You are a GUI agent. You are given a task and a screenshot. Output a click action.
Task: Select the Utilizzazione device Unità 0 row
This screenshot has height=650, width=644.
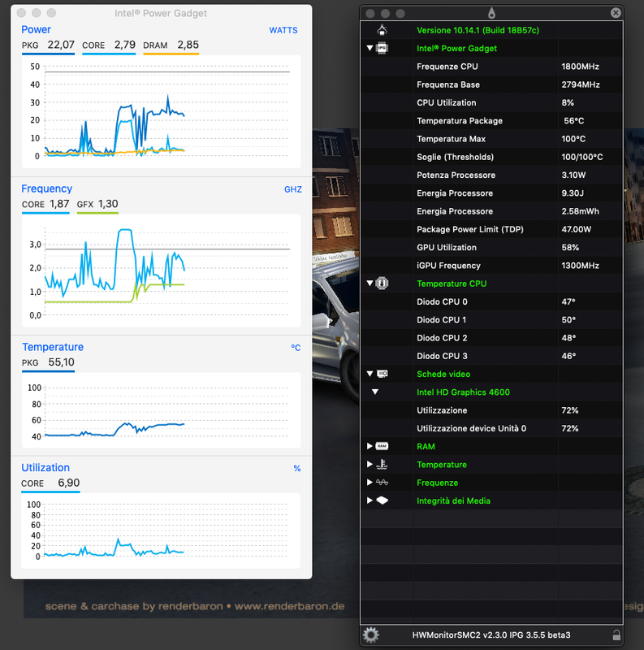coord(491,428)
